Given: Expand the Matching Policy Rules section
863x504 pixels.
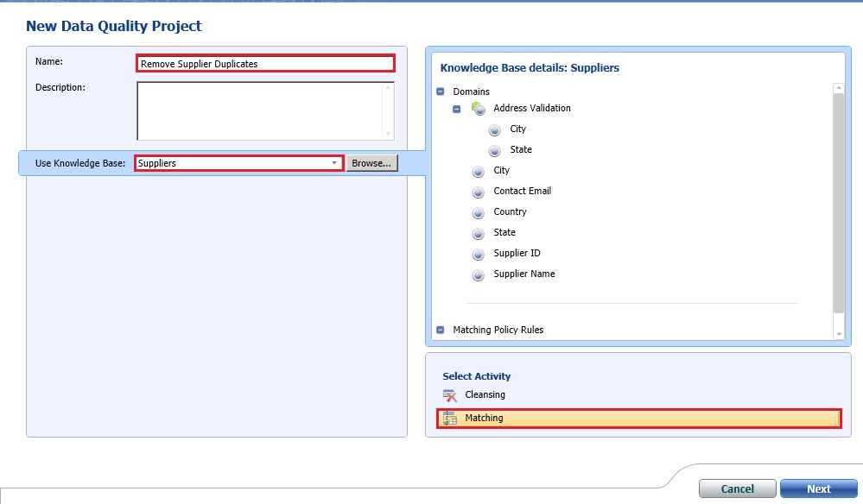Looking at the screenshot, I should pyautogui.click(x=441, y=329).
